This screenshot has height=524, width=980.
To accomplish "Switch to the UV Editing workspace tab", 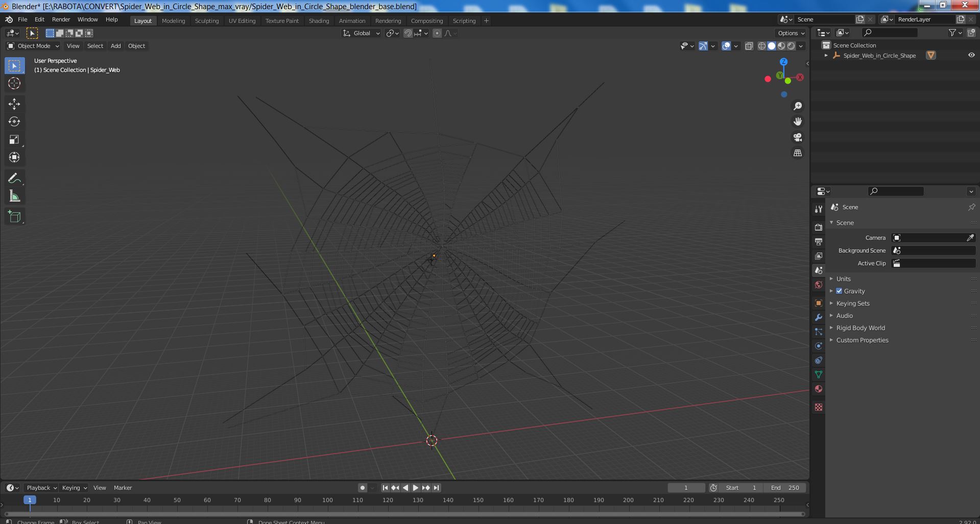I will (242, 20).
